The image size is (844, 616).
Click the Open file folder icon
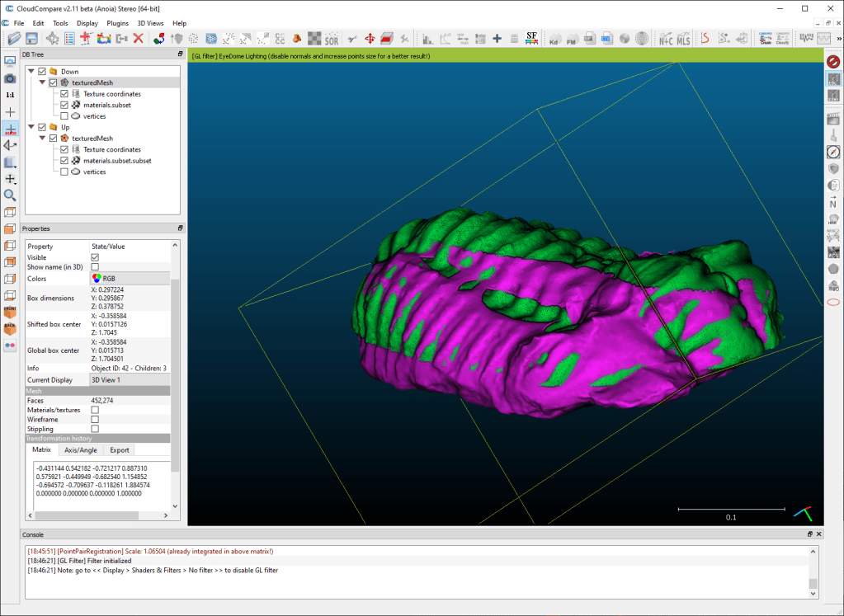coord(14,39)
